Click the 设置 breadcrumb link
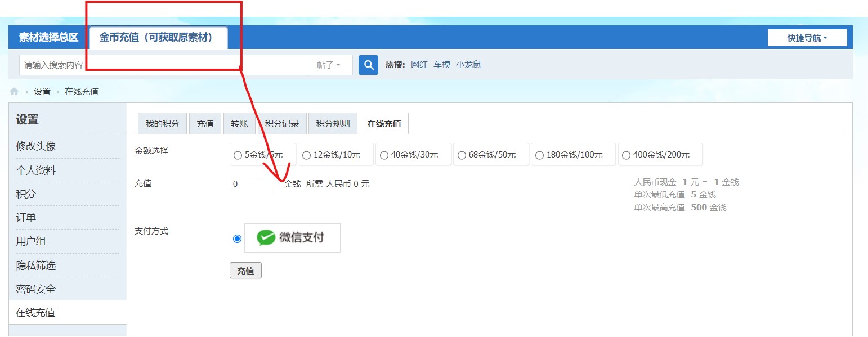Screen dimensions: 868x337 42,91
